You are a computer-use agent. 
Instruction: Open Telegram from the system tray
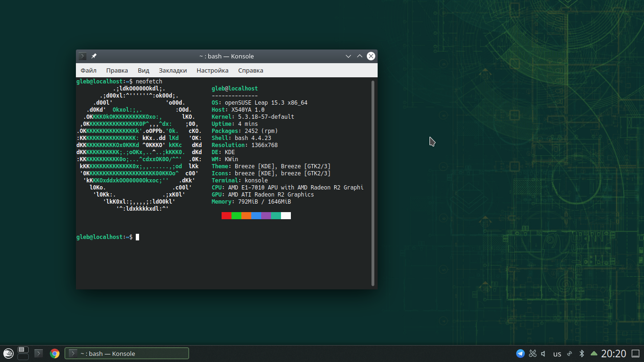(520, 354)
